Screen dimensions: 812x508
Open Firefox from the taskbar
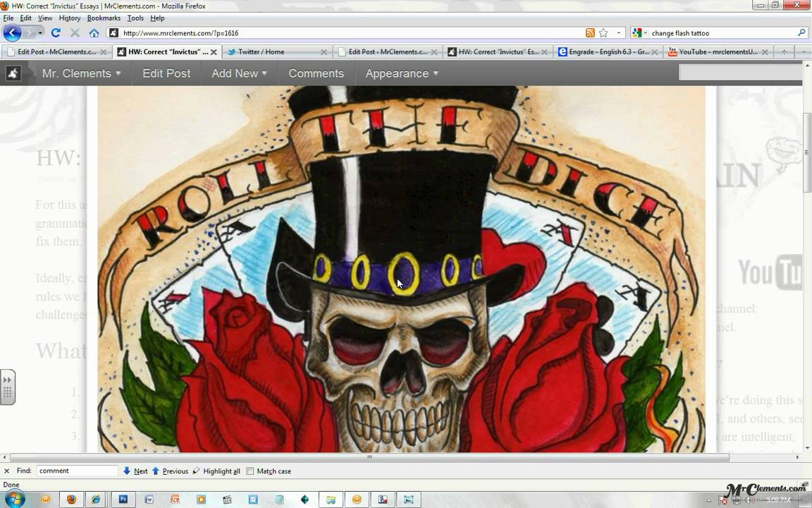pos(71,500)
